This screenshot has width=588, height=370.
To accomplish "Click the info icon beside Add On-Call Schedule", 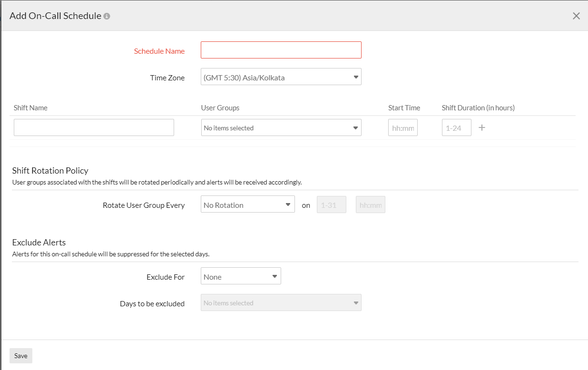I will click(x=107, y=16).
